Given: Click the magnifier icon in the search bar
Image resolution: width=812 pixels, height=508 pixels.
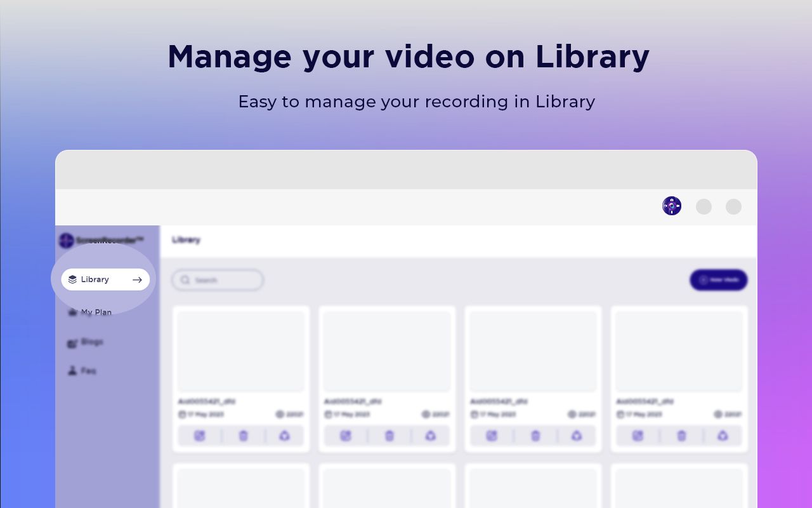Looking at the screenshot, I should click(x=186, y=279).
